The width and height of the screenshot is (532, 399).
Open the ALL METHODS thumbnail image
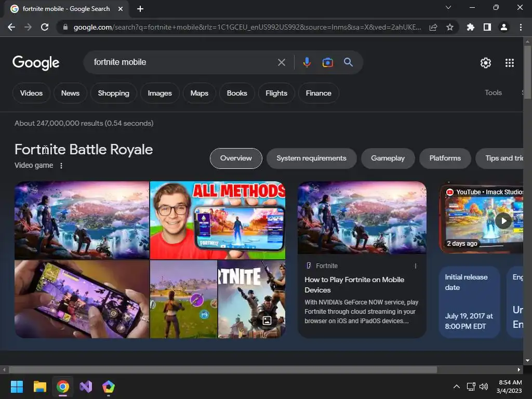coord(218,220)
